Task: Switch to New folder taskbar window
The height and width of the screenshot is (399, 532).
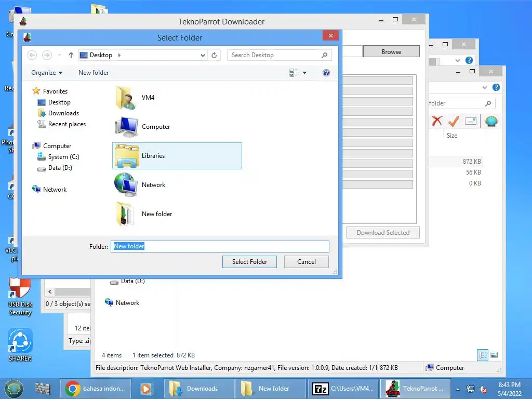Action: [270, 389]
